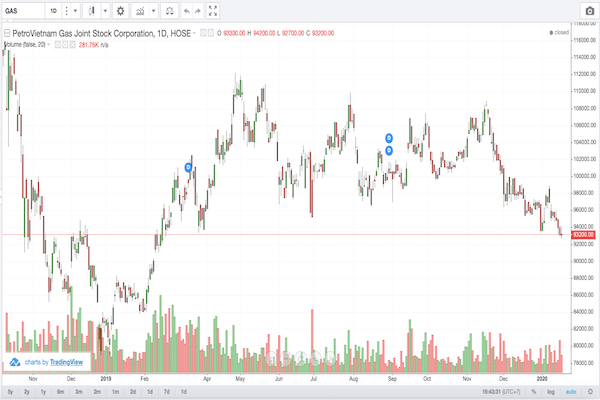
Task: Collapse the legend with the minus box icon
Action: tap(7, 34)
